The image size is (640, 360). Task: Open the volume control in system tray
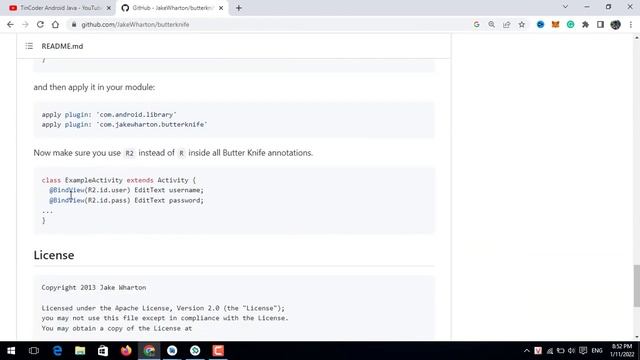[571, 351]
